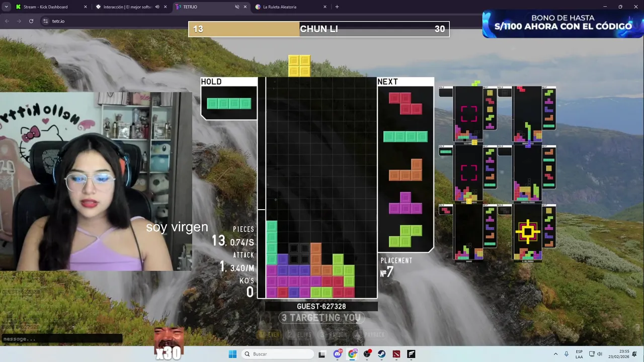
Task: Open the notification bell icon
Action: pyautogui.click(x=635, y=354)
